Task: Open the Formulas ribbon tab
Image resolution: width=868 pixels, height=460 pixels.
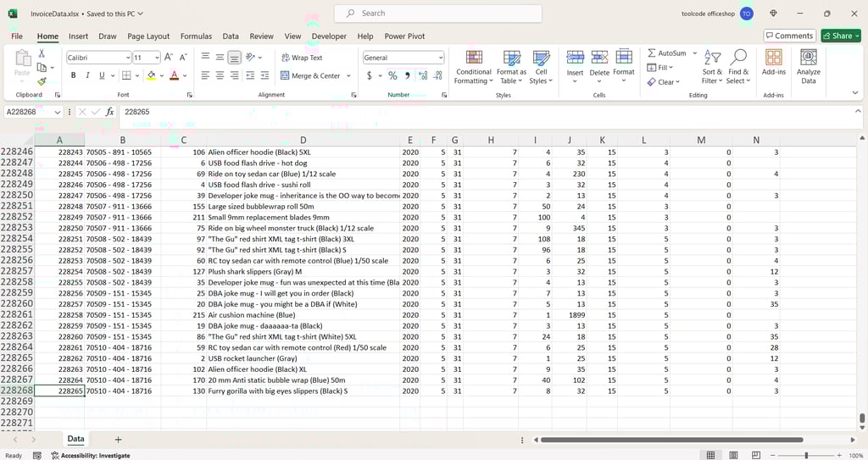Action: [196, 36]
